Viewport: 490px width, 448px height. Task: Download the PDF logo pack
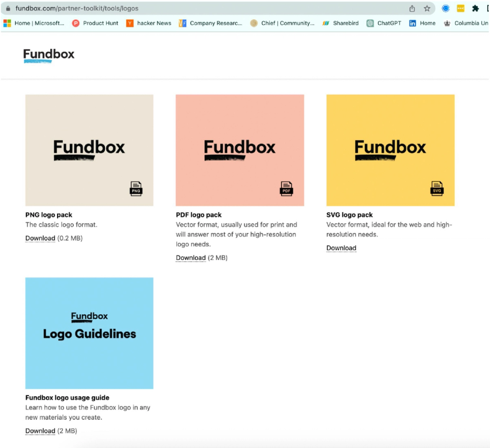click(x=190, y=258)
